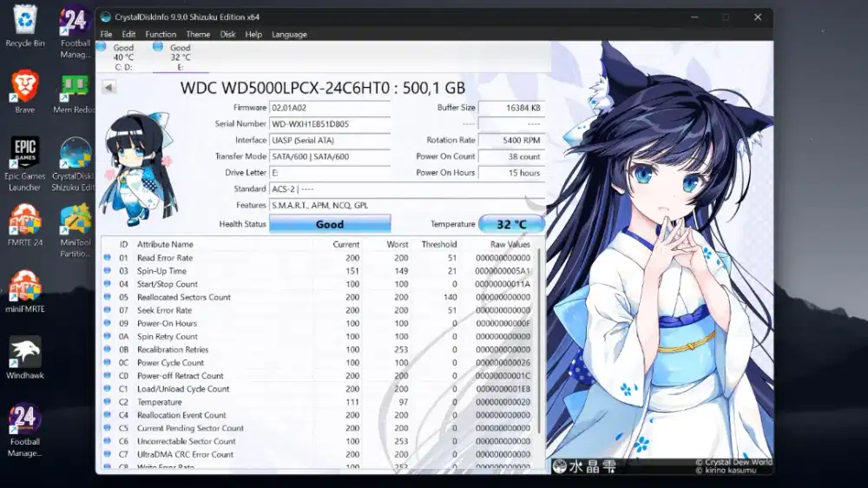Screen dimensions: 868x488
Task: Click Start/Stop Count status dot
Action: click(107, 284)
